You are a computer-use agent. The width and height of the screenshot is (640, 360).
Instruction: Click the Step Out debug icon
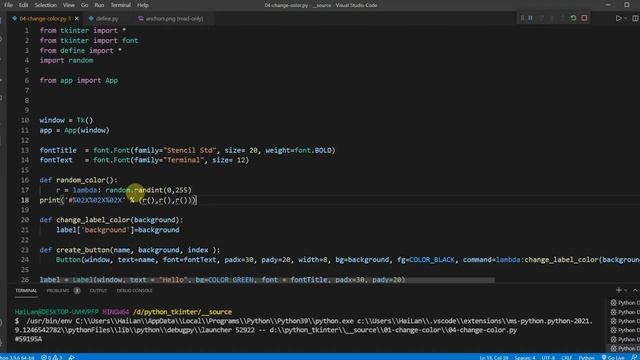(562, 18)
